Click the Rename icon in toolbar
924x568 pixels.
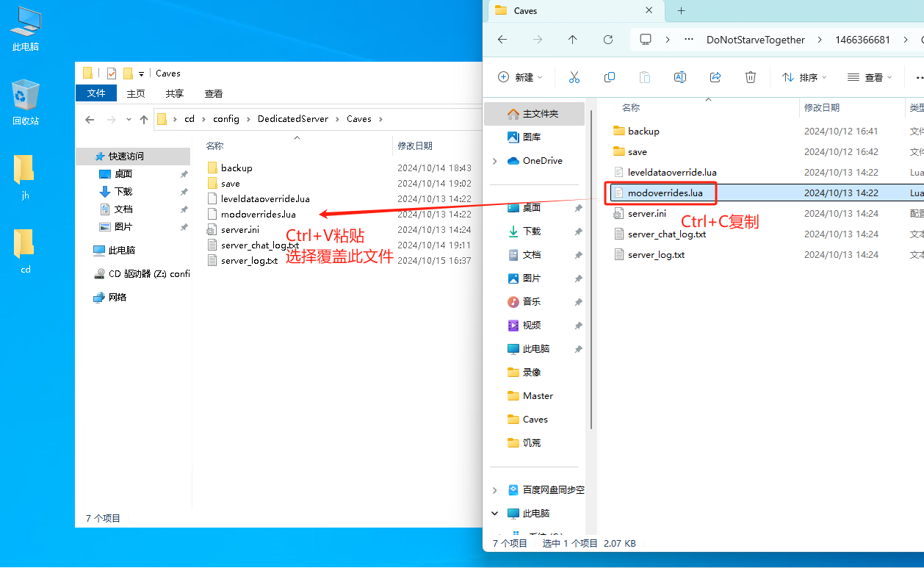coord(680,77)
